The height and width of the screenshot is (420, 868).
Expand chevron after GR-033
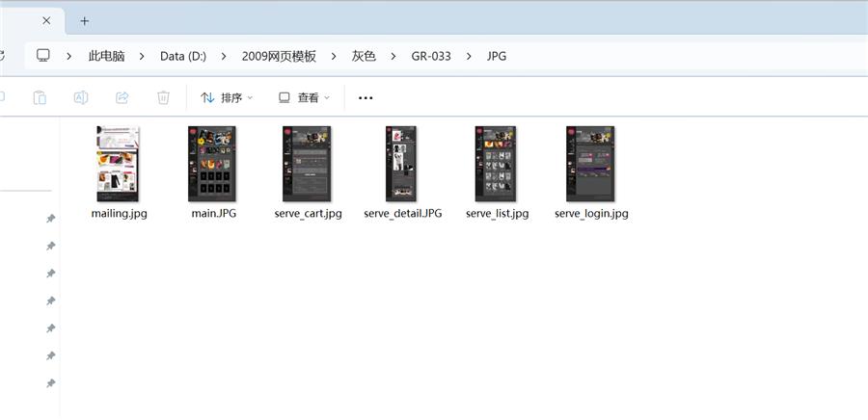(x=469, y=56)
